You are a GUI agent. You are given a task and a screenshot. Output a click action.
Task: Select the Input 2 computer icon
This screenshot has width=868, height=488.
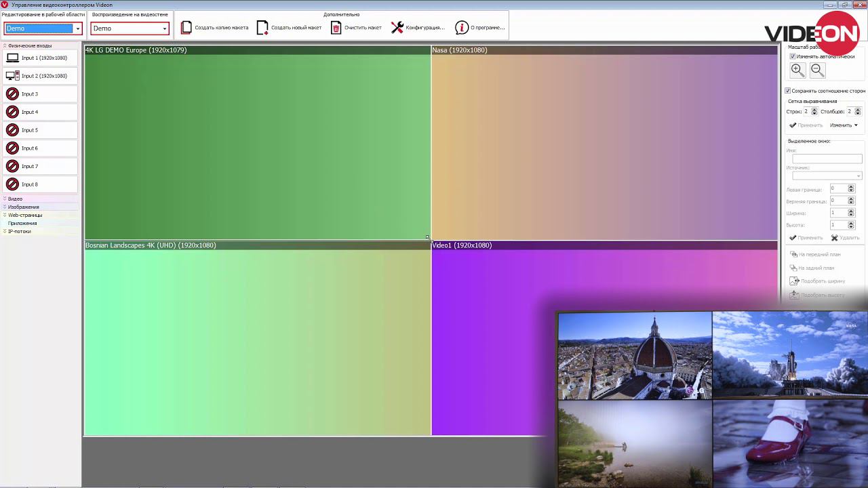coord(12,76)
